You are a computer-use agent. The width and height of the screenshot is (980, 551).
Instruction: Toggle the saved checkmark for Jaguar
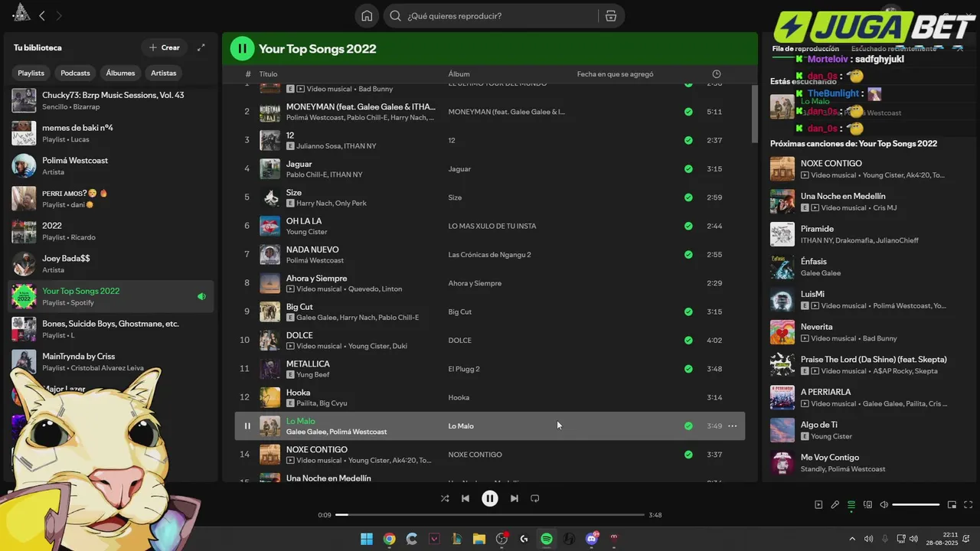(x=688, y=169)
